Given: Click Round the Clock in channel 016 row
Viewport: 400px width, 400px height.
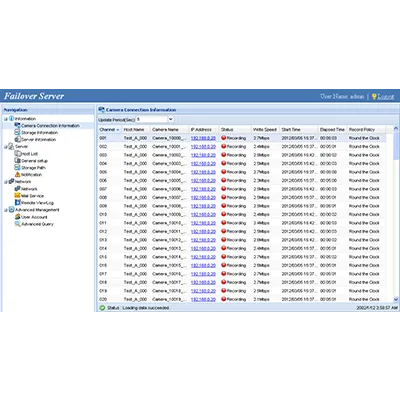Looking at the screenshot, I should [x=364, y=265].
